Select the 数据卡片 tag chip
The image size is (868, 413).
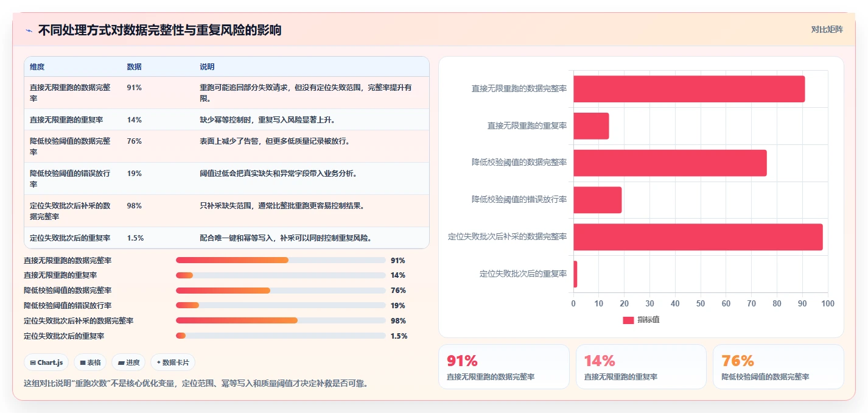(173, 362)
